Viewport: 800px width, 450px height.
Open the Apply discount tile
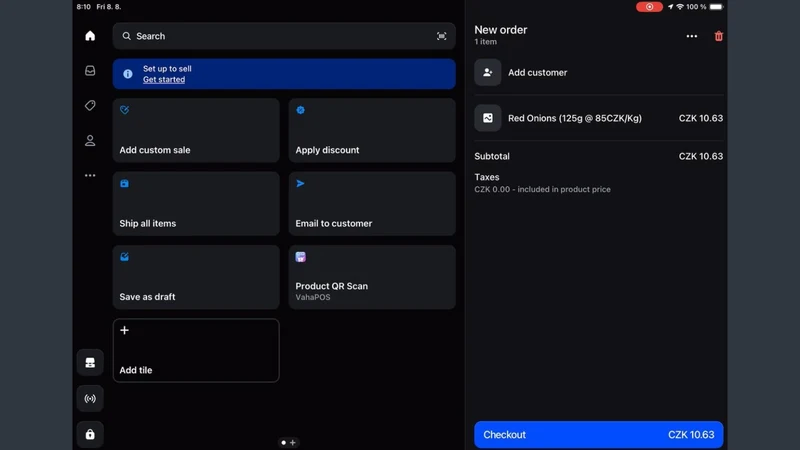(x=372, y=130)
